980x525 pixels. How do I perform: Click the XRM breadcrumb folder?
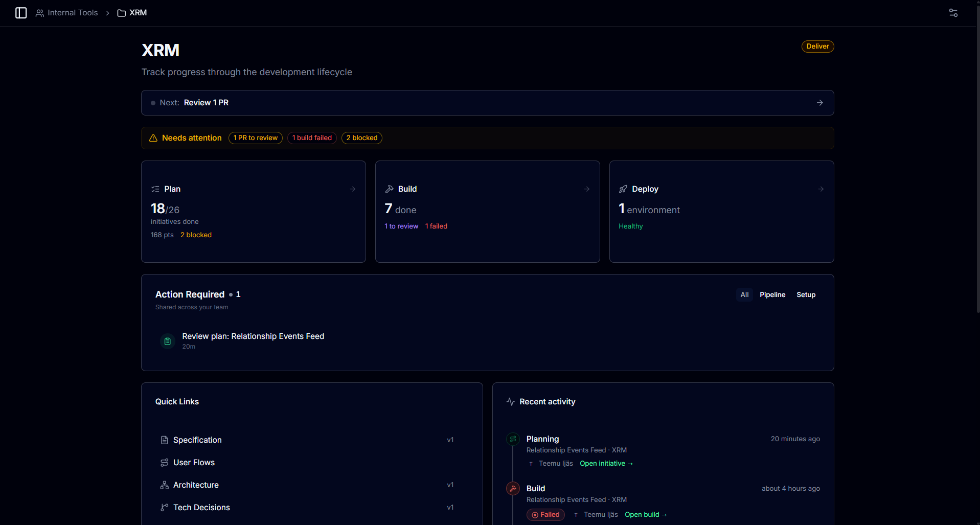[x=132, y=13]
